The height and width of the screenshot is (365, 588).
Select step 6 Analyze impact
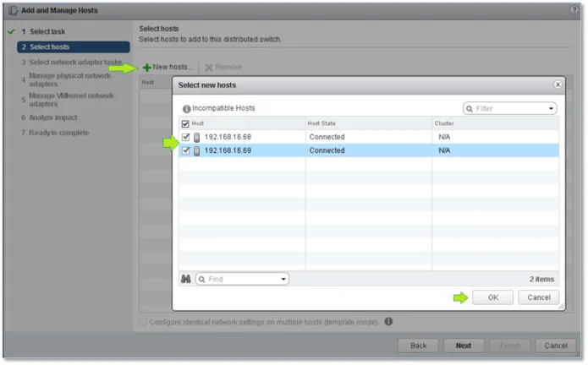[49, 117]
